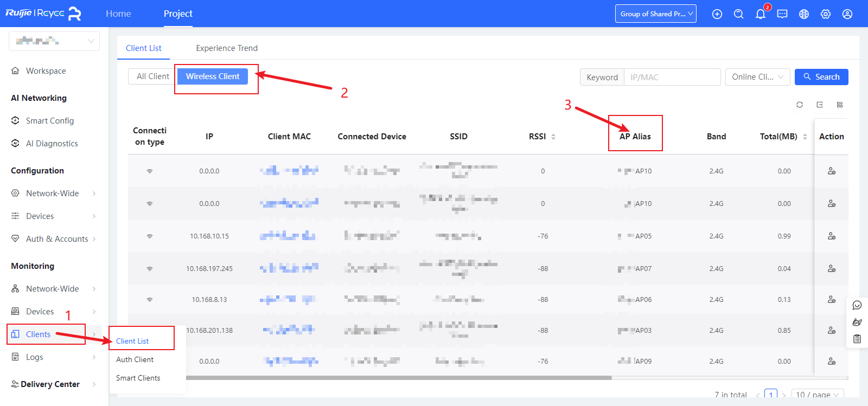Image resolution: width=868 pixels, height=406 pixels.
Task: Open Auth Client from Clients submenu
Action: (135, 359)
